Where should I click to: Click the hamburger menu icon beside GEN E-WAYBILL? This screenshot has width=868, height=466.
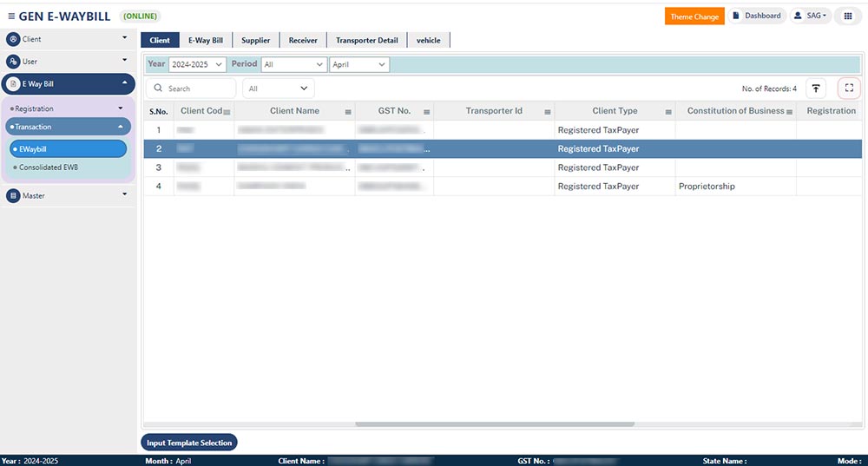tap(11, 16)
